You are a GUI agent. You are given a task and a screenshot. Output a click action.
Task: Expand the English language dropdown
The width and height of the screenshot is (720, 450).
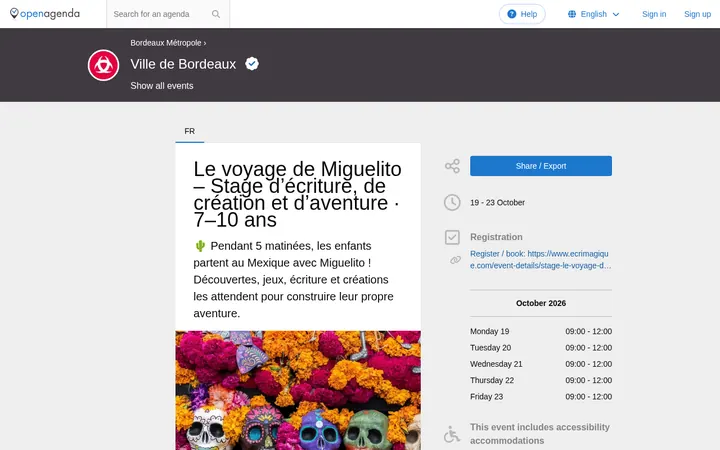tap(594, 14)
